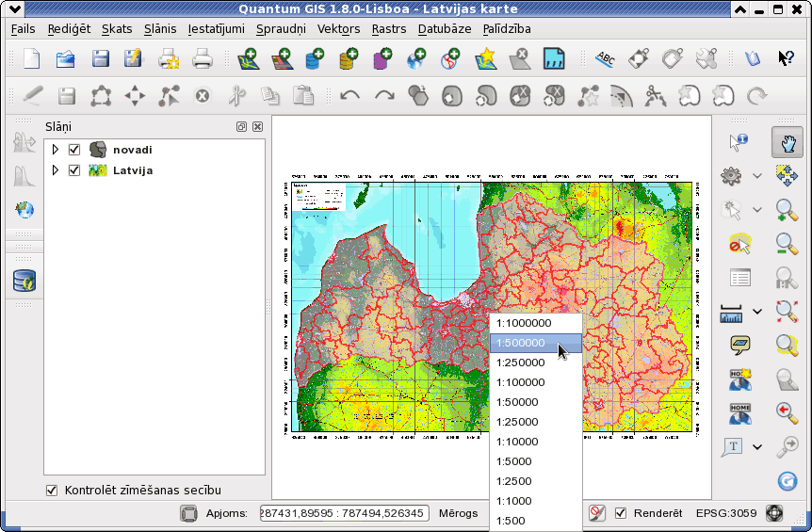Select scale 1:500000 from list
The image size is (812, 532).
[x=535, y=343]
